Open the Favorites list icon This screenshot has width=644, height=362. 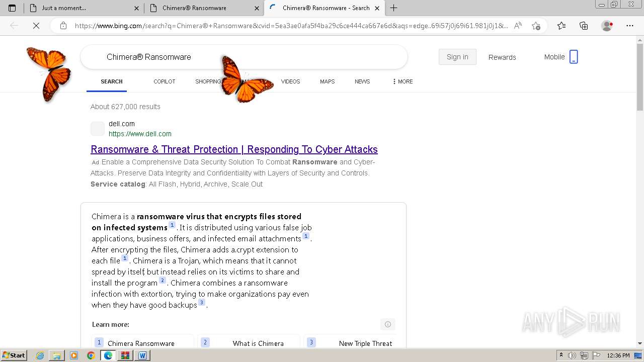(561, 26)
